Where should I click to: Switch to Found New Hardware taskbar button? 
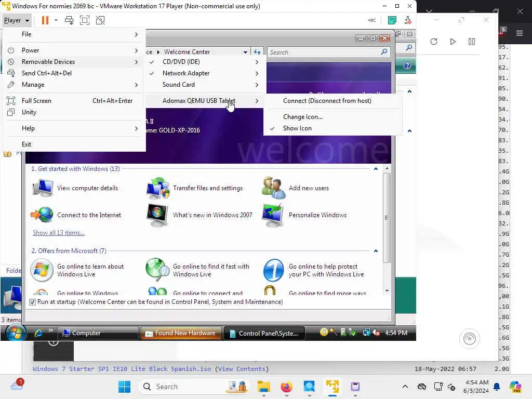181,333
